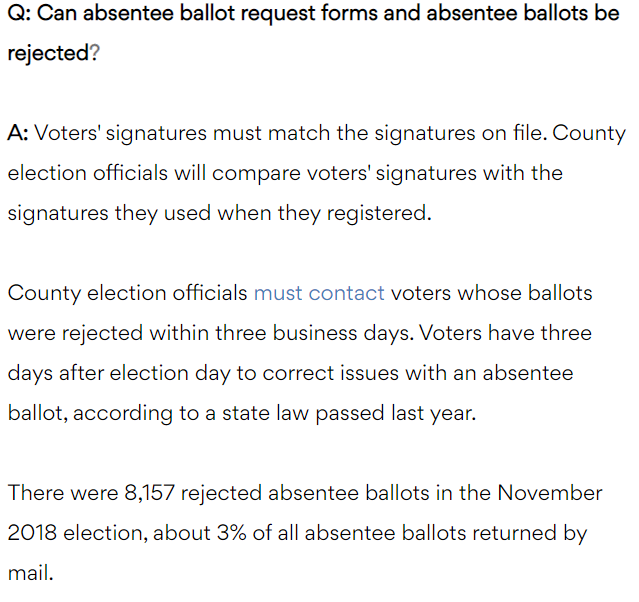Click the word "Voters'" after the "A:" label

coord(67,133)
